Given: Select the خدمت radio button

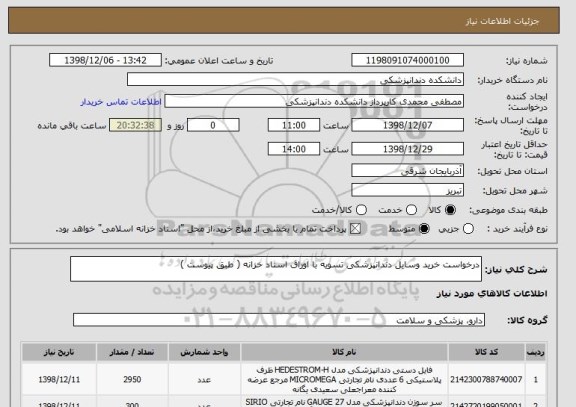Looking at the screenshot, I should click(411, 210).
